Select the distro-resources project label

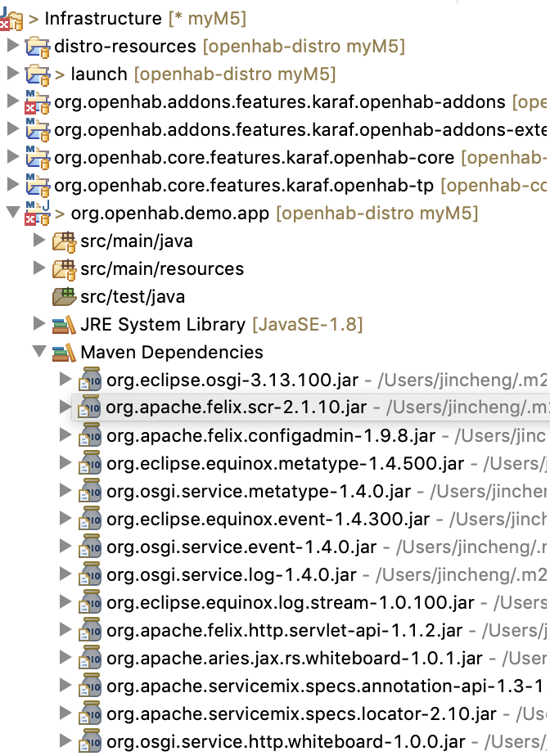pos(125,47)
